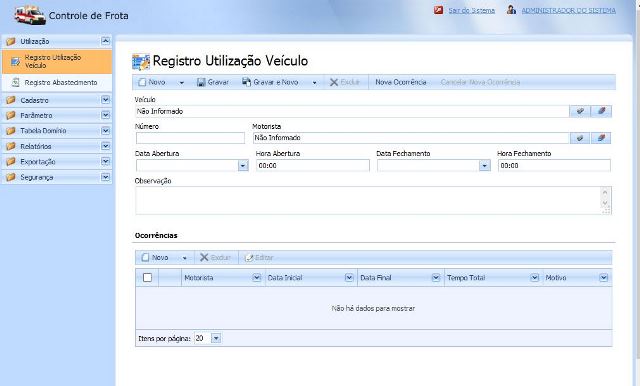
Task: Expand the Tabela Domínio menu section
Action: (105, 131)
